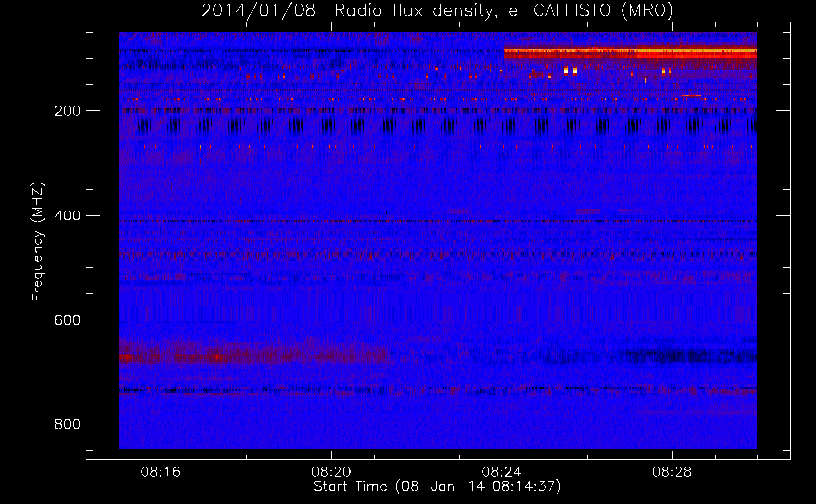Click the 08:16 time tick label
Viewport: 816px width, 504px height.
point(161,472)
